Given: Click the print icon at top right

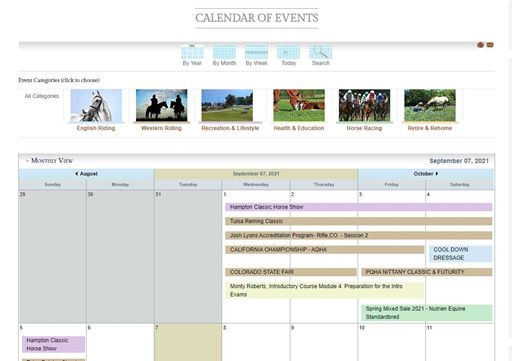Looking at the screenshot, I should coord(480,45).
